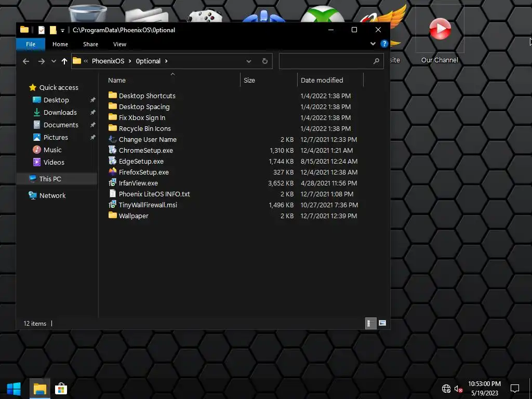532x399 pixels.
Task: Select IrfanView.exe icon
Action: [x=113, y=183]
